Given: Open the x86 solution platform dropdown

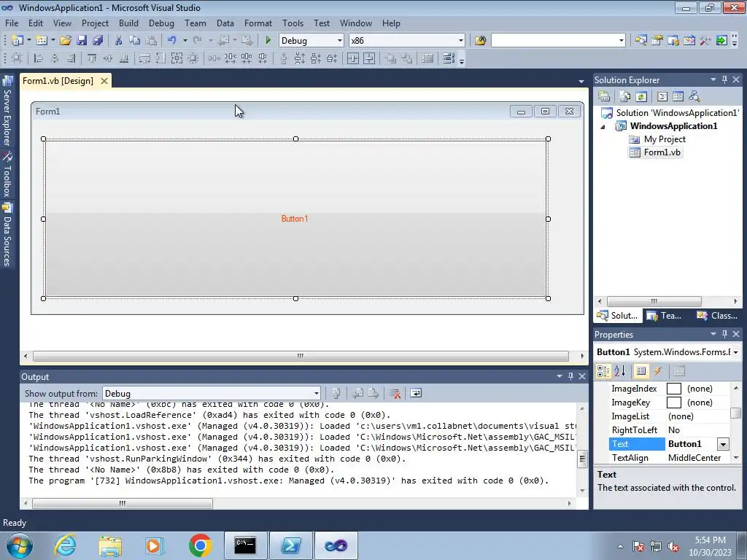Looking at the screenshot, I should pos(461,41).
